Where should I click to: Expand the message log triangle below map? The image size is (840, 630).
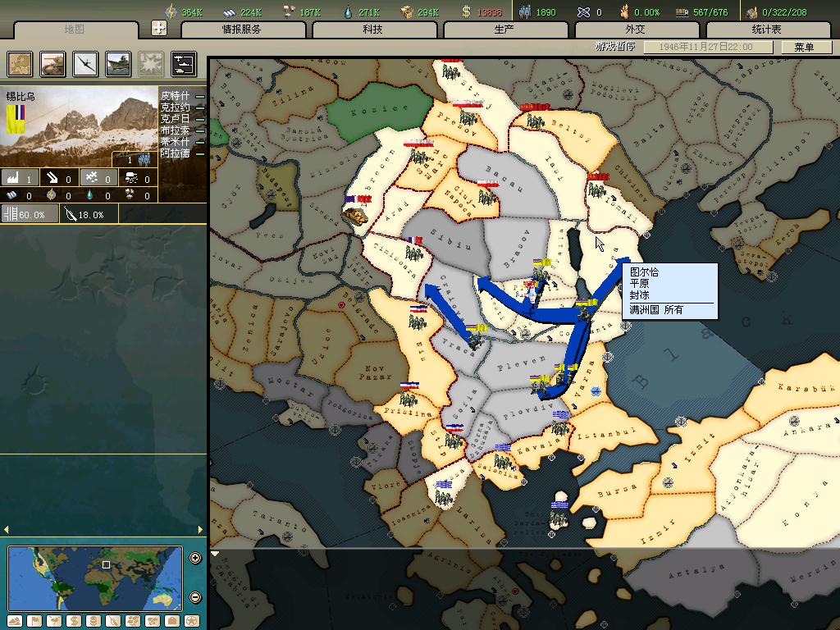216,554
